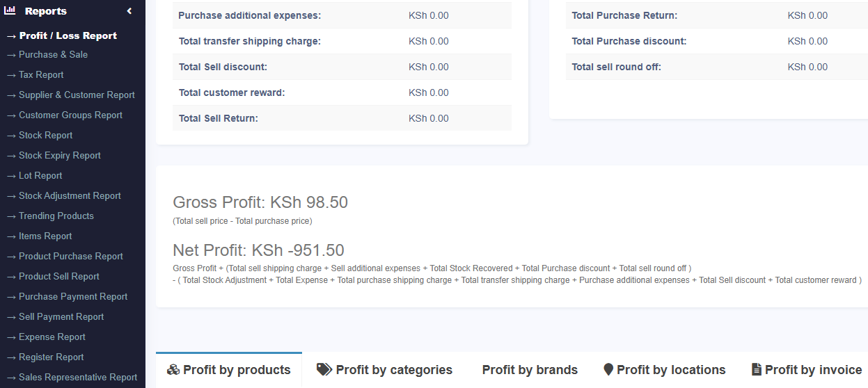Click Total Purchase discount label
The width and height of the screenshot is (868, 388).
click(x=629, y=41)
